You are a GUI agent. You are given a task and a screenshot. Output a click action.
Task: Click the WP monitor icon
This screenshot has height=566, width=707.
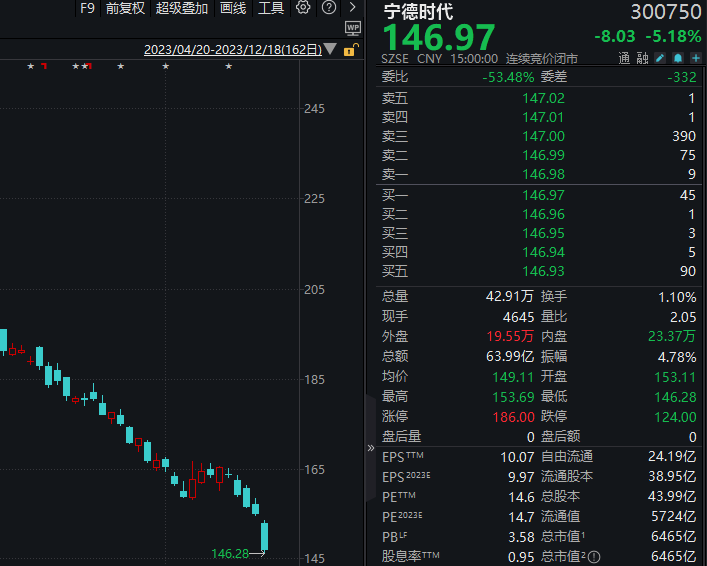353,28
